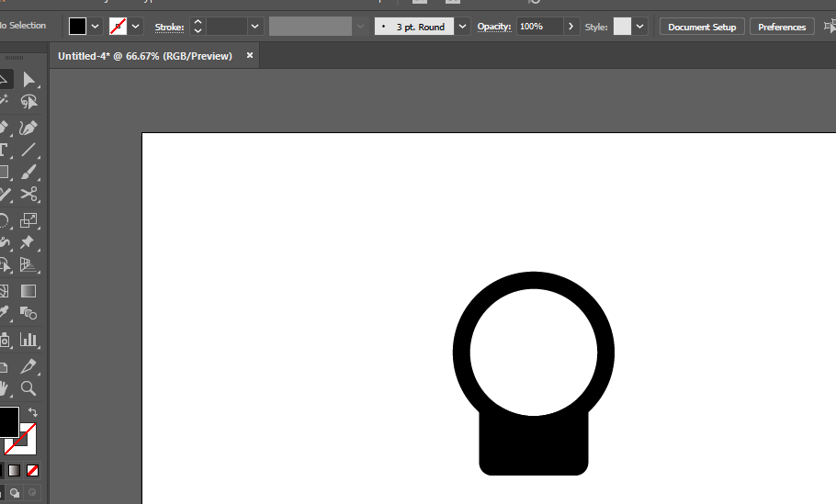Viewport: 836px width, 504px height.
Task: Open the 3 pt. Round brush dropdown
Action: 462,26
